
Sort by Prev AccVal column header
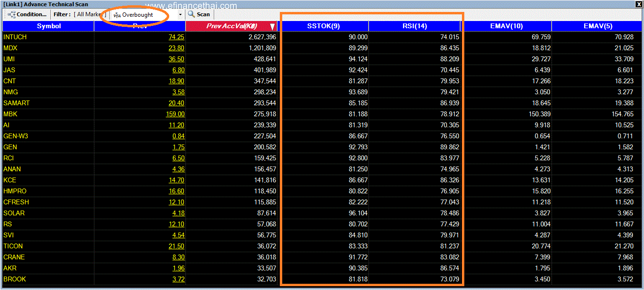[x=231, y=26]
